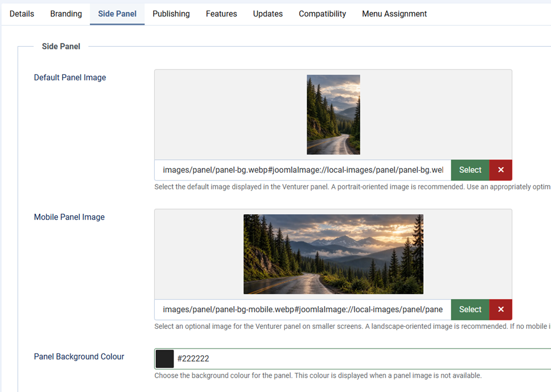Switch to the Details tab
The image size is (551, 392).
click(22, 14)
